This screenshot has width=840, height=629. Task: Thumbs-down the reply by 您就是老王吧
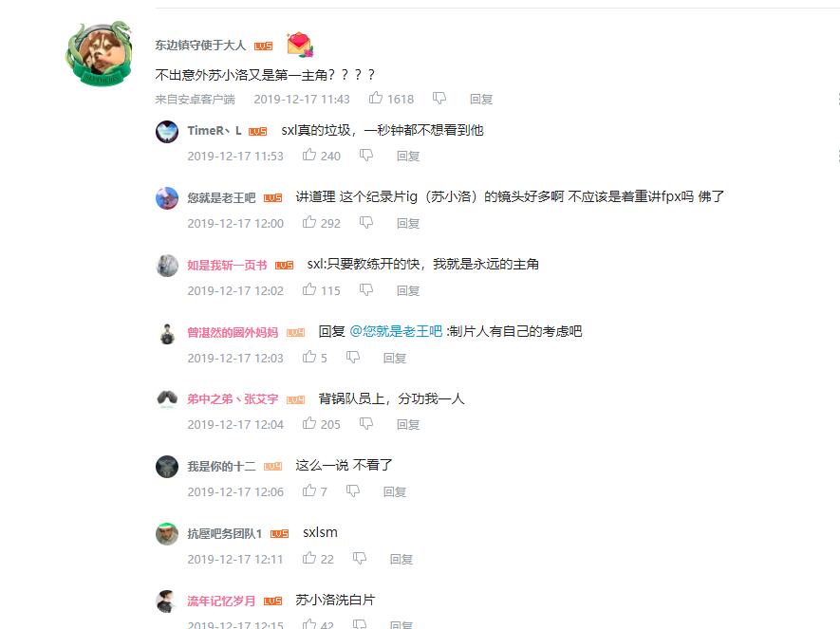365,223
